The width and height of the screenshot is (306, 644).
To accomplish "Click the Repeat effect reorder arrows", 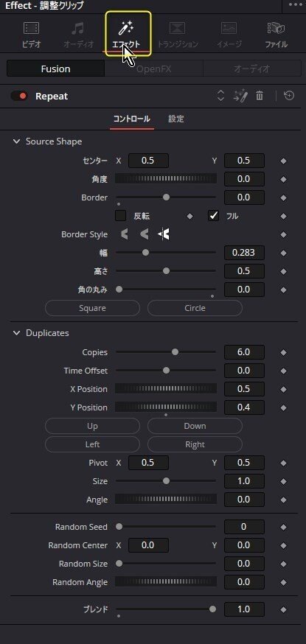I will tap(220, 96).
